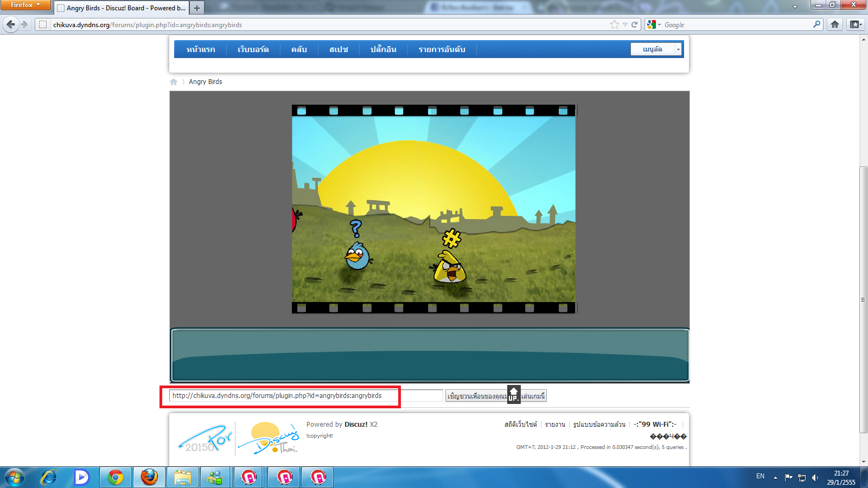Open the EN input language indicator
868x488 pixels.
coord(760,476)
